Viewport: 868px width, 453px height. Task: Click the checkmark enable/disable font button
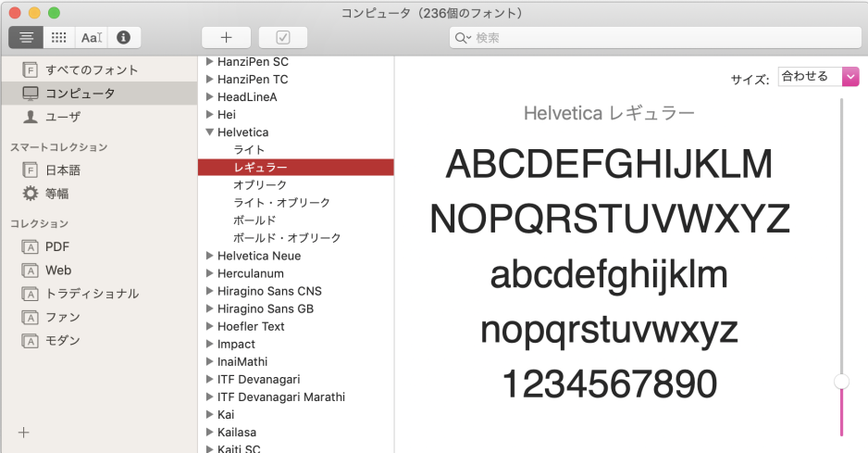tap(283, 38)
